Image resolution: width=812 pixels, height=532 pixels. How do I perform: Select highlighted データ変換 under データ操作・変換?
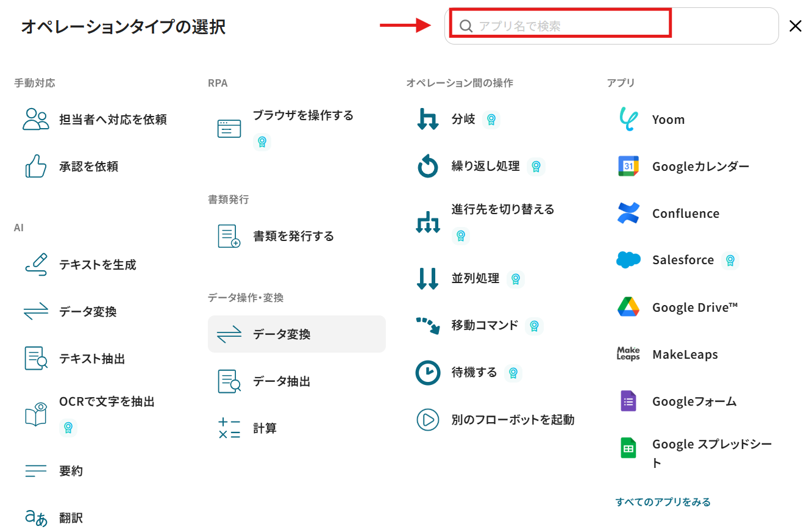(x=297, y=334)
